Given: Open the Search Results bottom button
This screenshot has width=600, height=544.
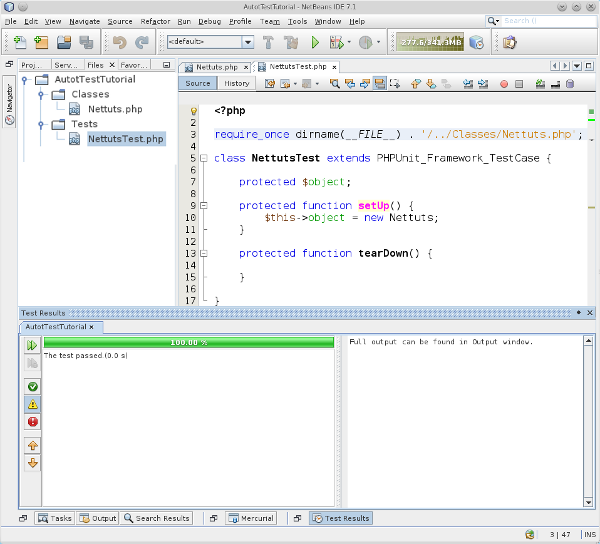Looking at the screenshot, I should pyautogui.click(x=157, y=518).
